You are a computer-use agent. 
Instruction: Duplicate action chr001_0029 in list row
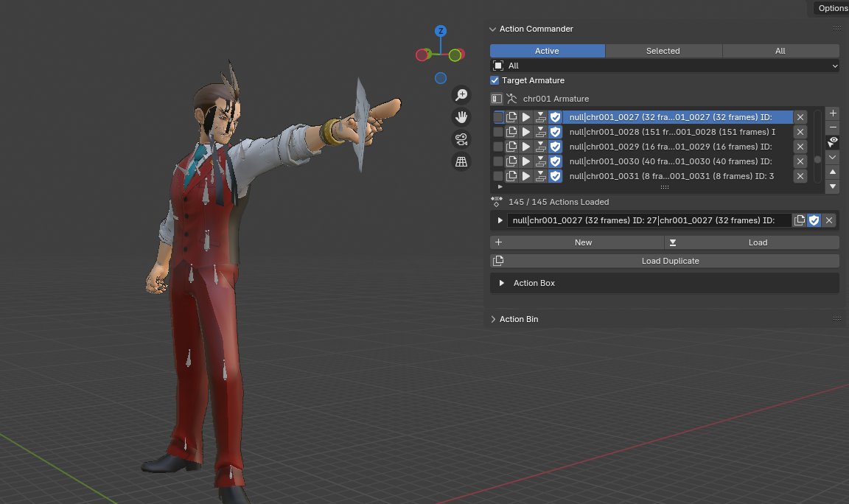pos(511,147)
